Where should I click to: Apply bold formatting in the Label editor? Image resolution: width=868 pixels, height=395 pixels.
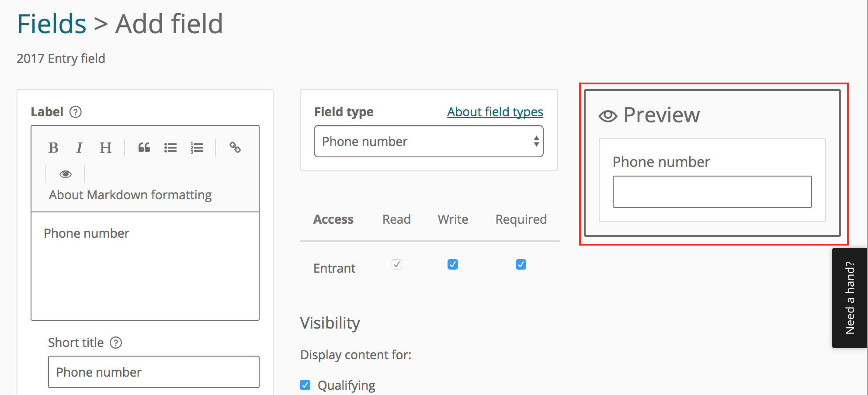[53, 148]
